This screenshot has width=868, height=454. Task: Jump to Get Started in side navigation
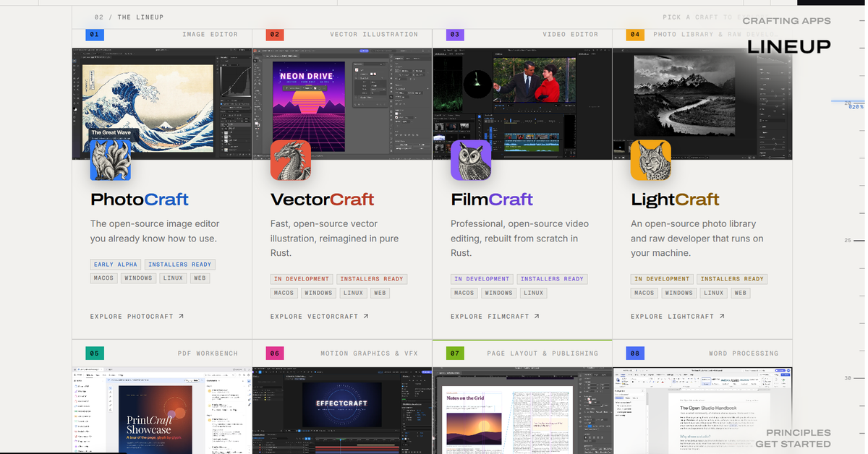793,444
